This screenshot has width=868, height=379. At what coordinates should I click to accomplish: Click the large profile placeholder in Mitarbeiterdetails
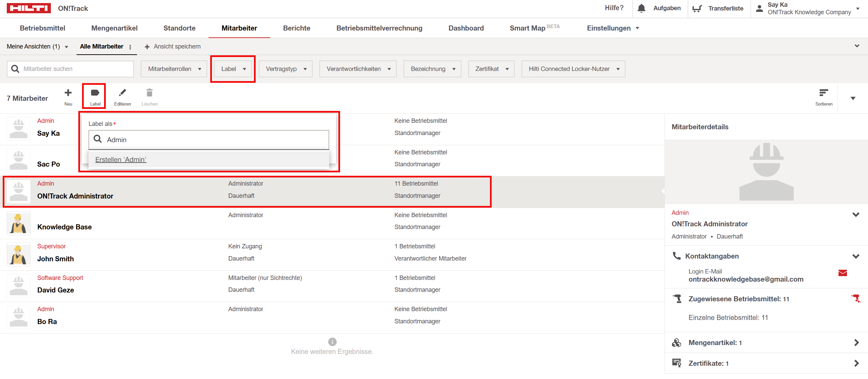pos(766,172)
